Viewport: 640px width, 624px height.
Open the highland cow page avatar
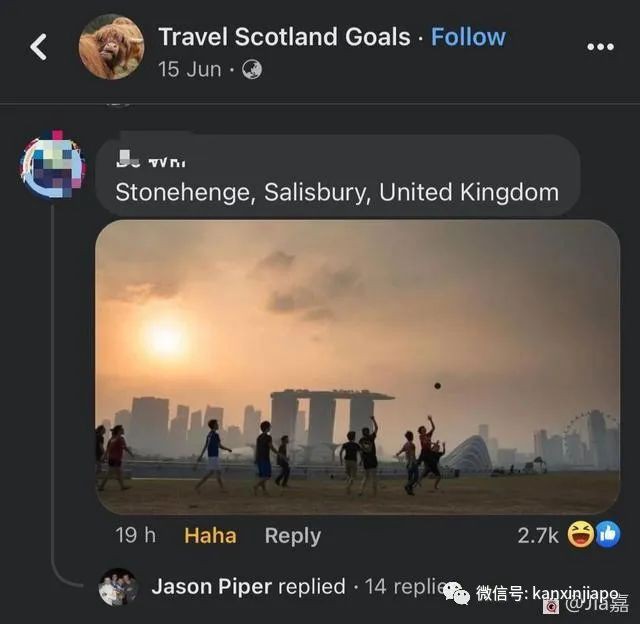click(x=111, y=46)
